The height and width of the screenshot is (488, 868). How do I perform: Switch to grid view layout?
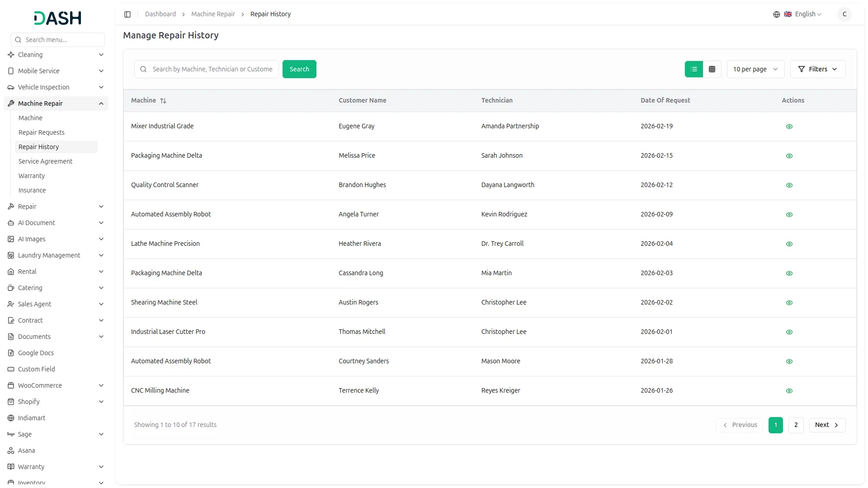click(x=712, y=69)
